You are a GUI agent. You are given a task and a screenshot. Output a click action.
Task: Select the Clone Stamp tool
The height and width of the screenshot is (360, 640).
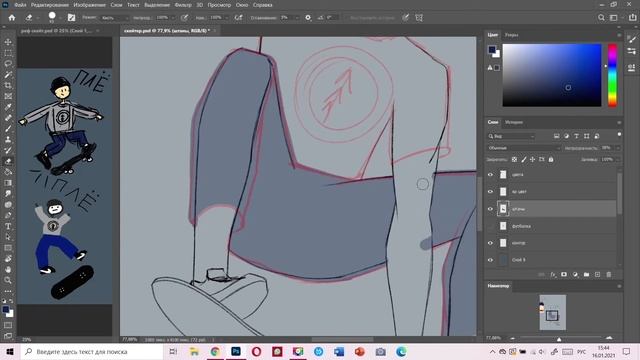click(8, 140)
